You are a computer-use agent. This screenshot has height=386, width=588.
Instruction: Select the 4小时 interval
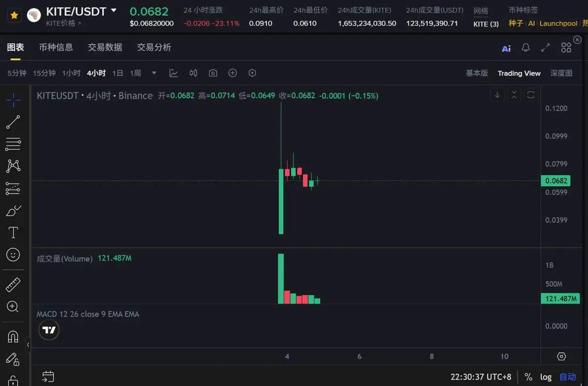click(96, 73)
